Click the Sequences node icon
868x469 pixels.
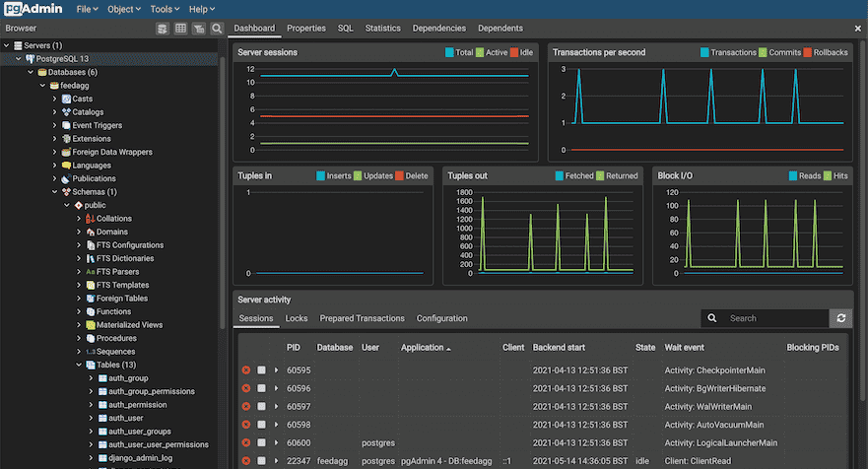91,352
